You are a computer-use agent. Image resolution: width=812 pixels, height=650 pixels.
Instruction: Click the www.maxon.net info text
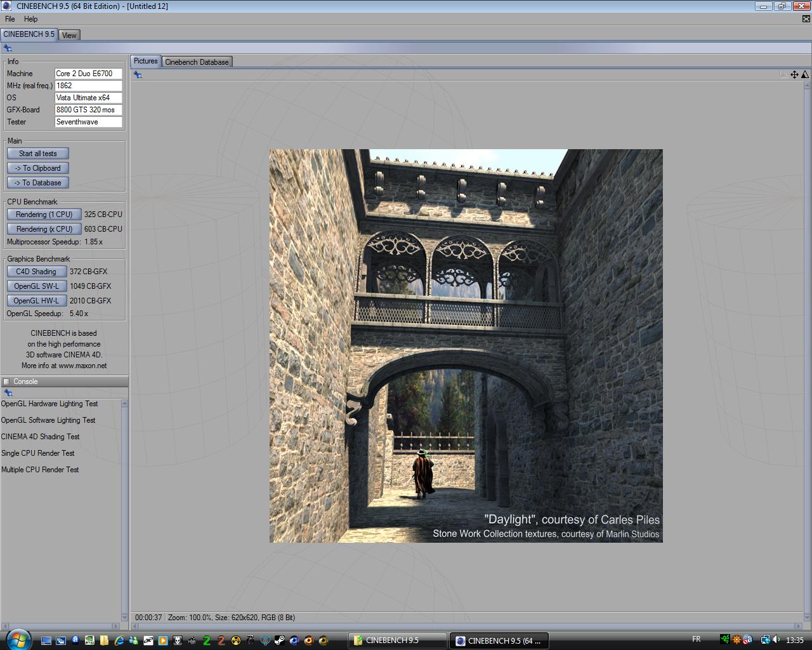pyautogui.click(x=82, y=366)
